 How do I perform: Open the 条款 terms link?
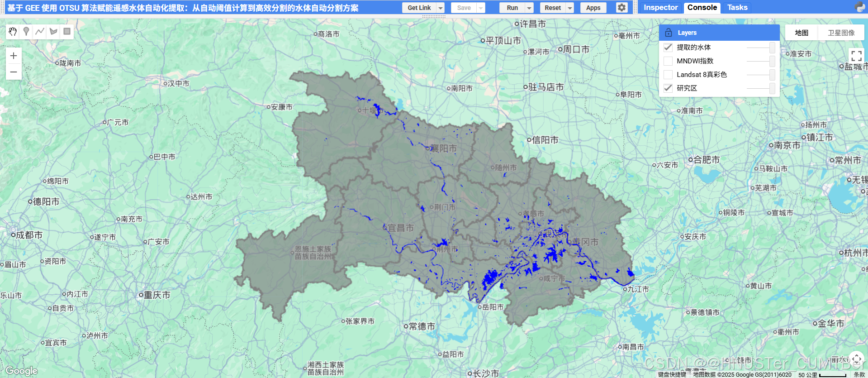(859, 374)
